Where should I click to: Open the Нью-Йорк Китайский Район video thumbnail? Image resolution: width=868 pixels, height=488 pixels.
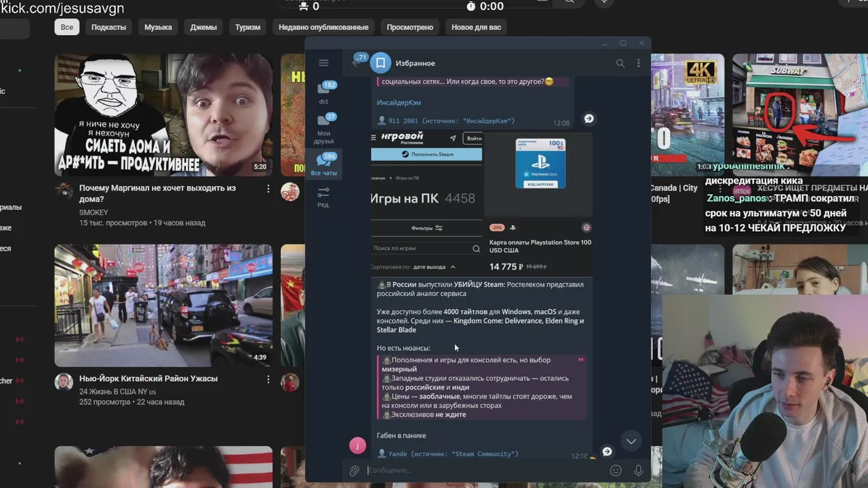click(163, 305)
